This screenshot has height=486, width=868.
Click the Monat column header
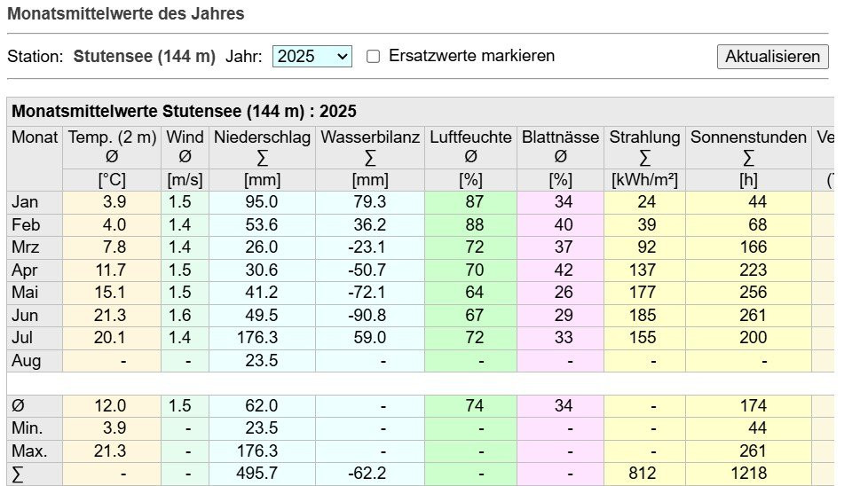pos(35,137)
